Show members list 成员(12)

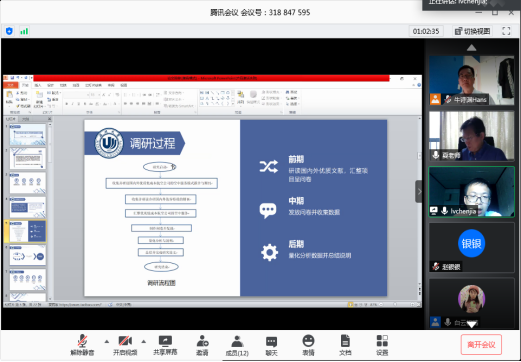click(x=237, y=345)
